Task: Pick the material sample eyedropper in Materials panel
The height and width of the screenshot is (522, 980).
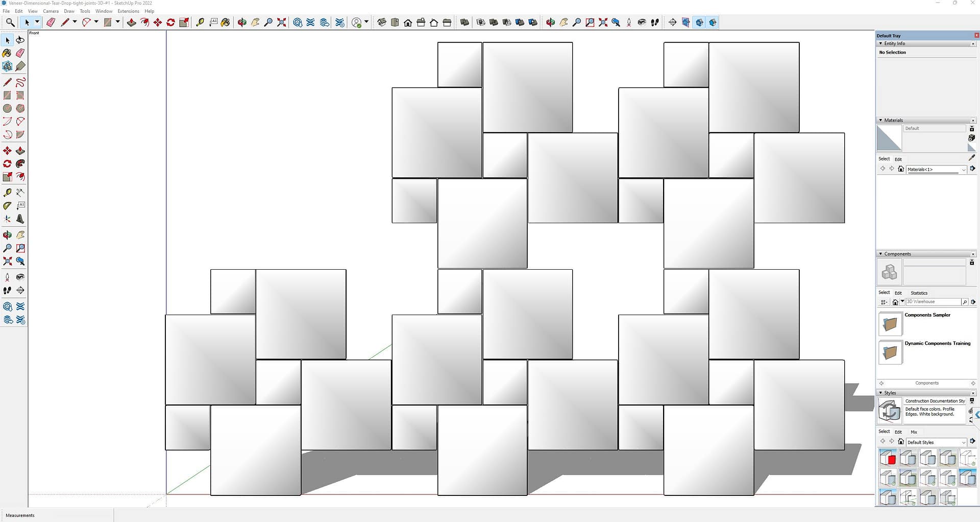Action: pyautogui.click(x=972, y=158)
